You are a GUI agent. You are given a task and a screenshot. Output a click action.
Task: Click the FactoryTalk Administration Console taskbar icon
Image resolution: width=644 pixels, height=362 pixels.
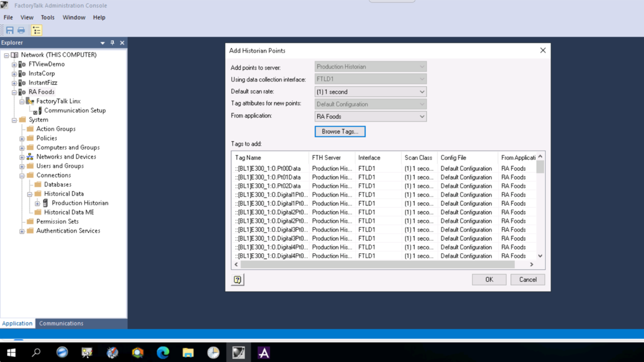click(239, 353)
